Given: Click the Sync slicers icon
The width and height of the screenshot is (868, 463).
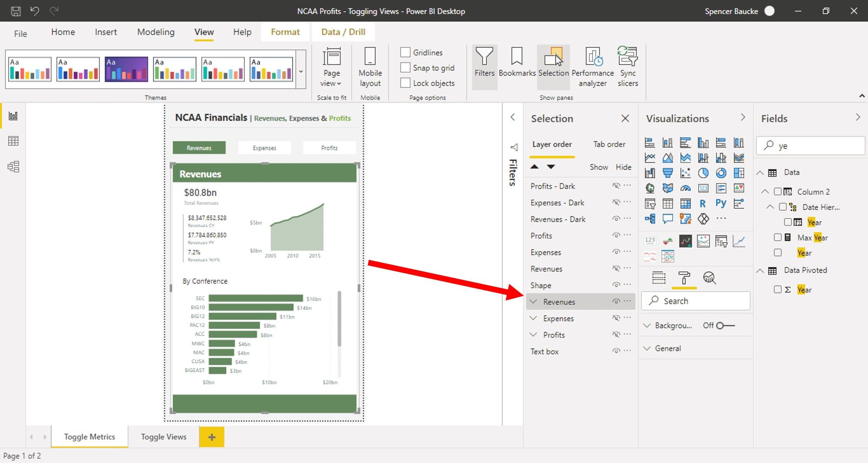Looking at the screenshot, I should (627, 65).
